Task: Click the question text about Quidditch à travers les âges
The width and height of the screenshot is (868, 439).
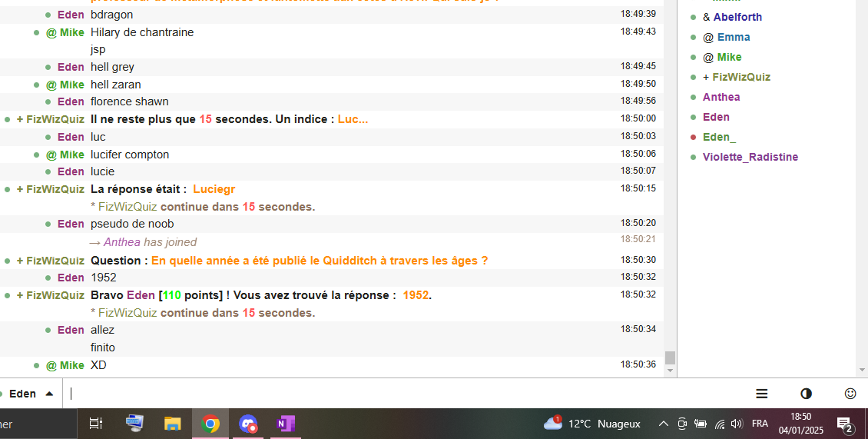Action: [x=320, y=261]
